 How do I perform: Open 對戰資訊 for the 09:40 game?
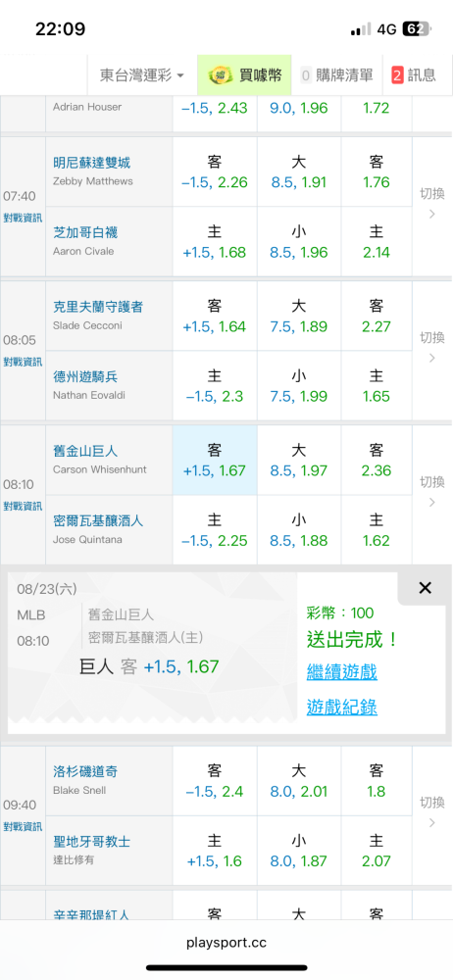[x=23, y=826]
